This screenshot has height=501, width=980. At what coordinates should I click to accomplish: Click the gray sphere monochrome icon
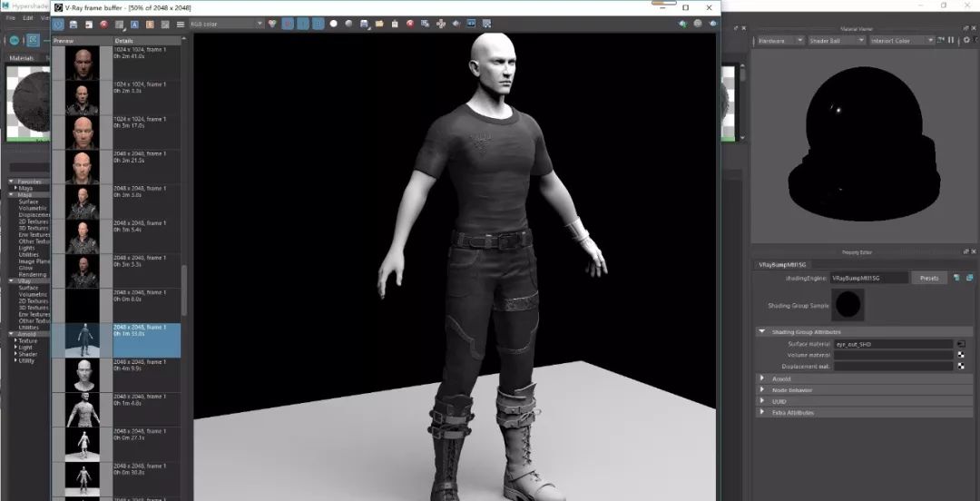click(348, 24)
